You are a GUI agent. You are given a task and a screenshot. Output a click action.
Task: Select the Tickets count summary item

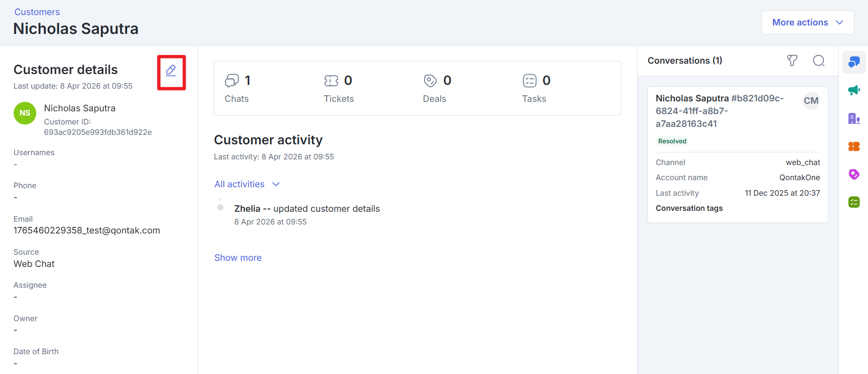pos(338,89)
